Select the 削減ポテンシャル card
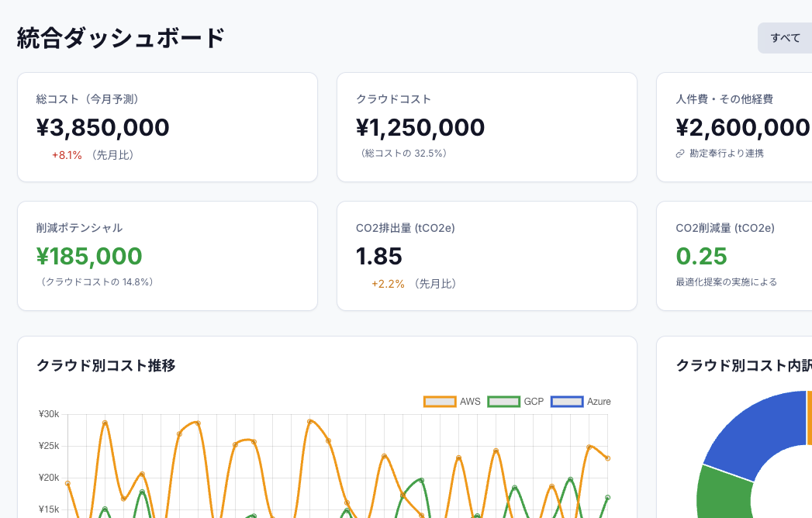 (168, 255)
